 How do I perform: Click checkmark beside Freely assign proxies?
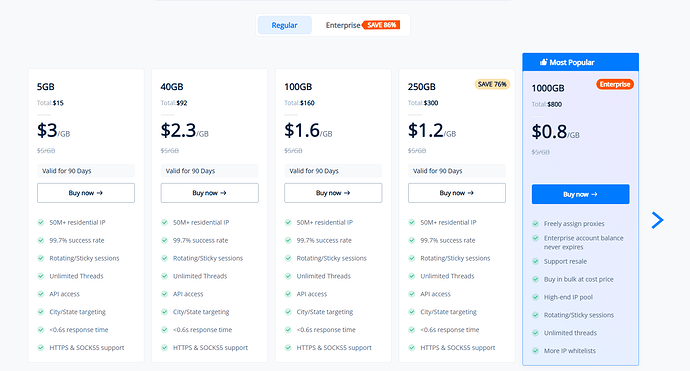pyautogui.click(x=536, y=224)
